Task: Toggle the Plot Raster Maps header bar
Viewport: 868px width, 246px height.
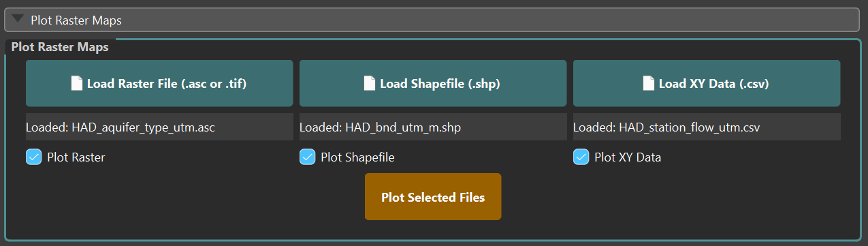Action: click(432, 20)
